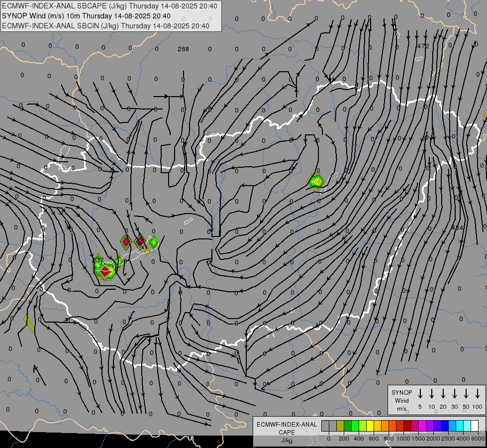Click the 50 m/s wind arrow in the legend

(x=466, y=394)
